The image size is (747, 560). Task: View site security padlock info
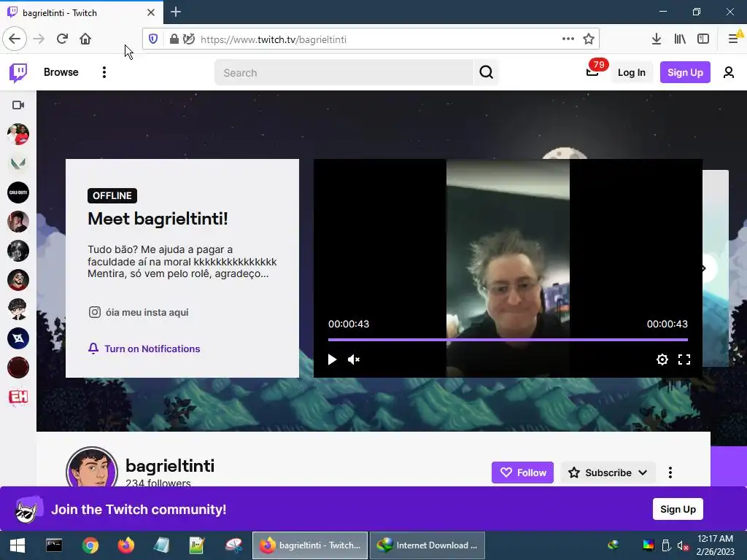point(174,39)
